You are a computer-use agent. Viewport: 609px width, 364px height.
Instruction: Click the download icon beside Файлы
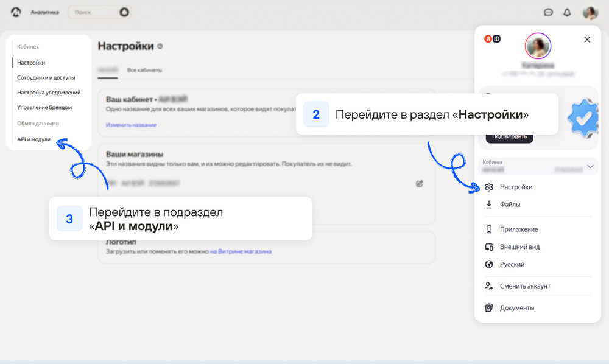point(489,205)
